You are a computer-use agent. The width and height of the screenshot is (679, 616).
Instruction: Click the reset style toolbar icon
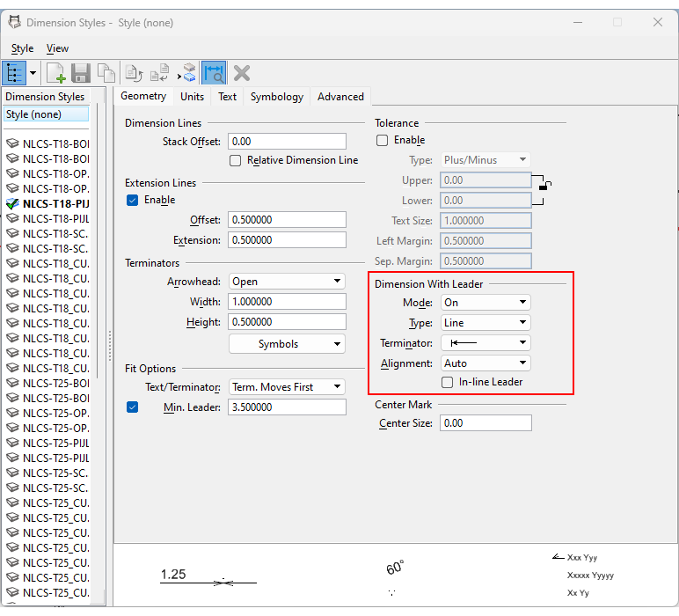(134, 73)
